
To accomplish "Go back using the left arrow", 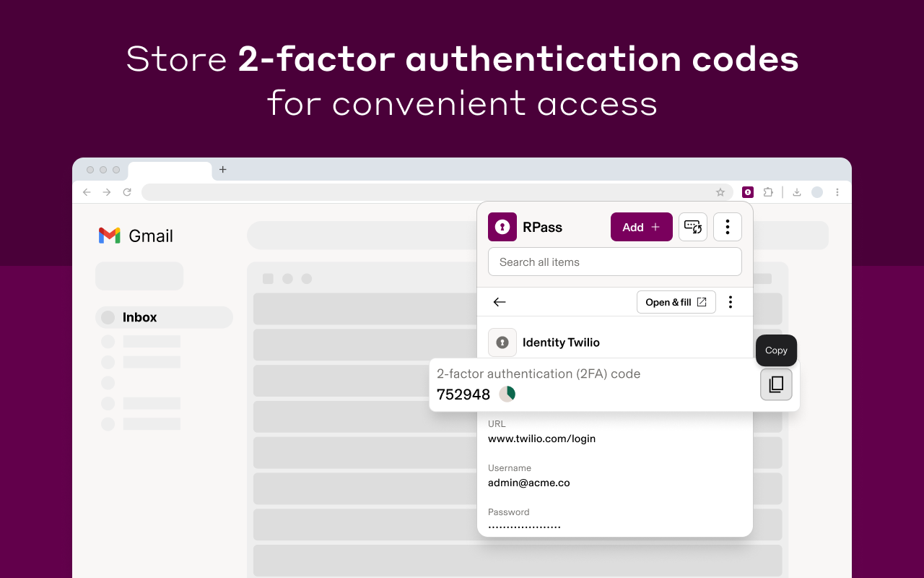I will point(500,302).
